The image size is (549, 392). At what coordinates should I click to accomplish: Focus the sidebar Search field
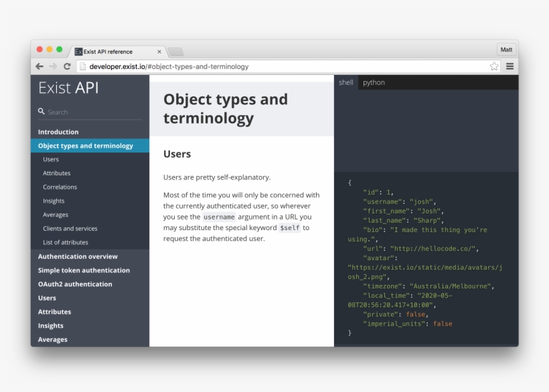coord(90,112)
